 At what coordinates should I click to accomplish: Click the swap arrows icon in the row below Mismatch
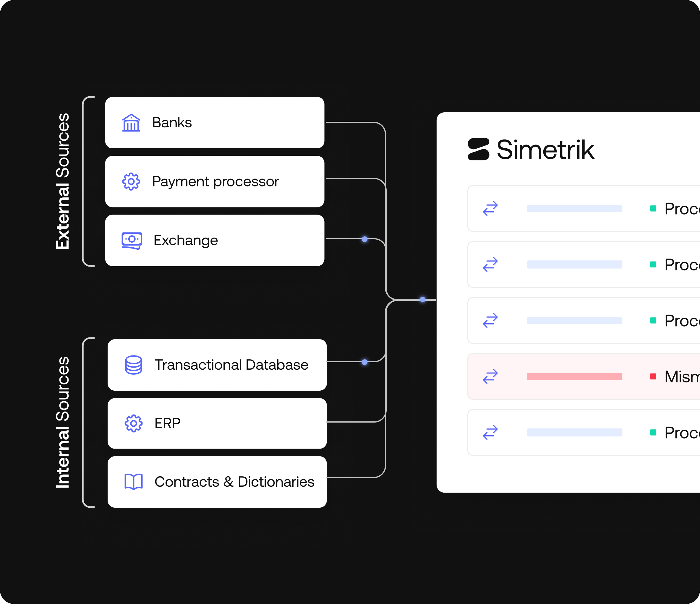coord(490,432)
